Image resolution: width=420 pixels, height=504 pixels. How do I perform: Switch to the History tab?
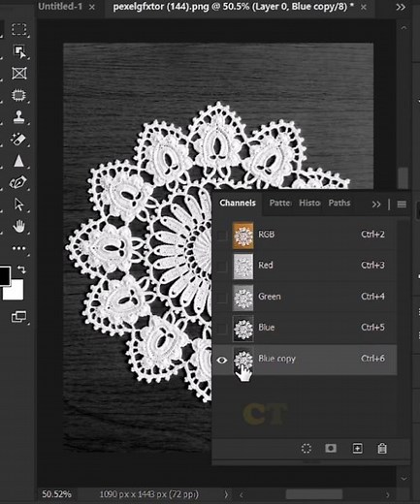pyautogui.click(x=309, y=203)
